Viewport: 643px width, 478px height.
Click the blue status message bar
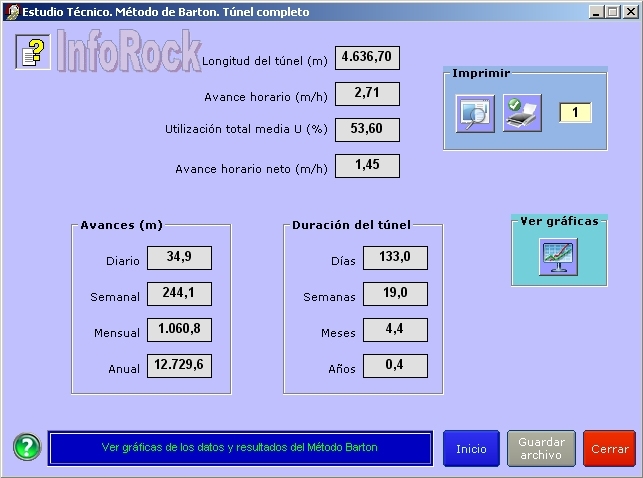(x=240, y=448)
